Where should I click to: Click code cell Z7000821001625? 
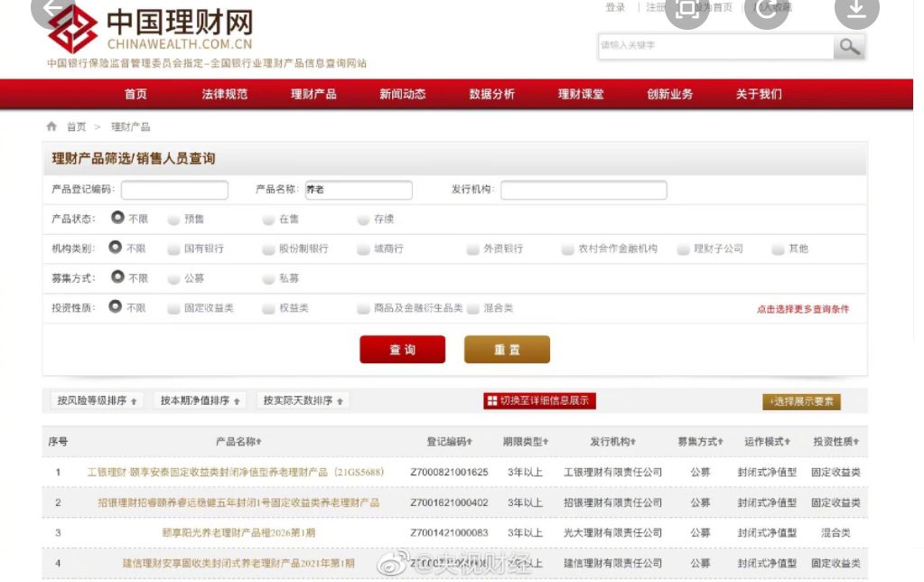coord(449,473)
